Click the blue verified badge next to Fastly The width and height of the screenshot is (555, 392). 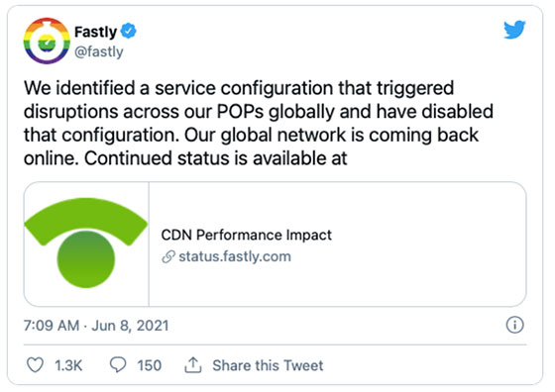[129, 31]
